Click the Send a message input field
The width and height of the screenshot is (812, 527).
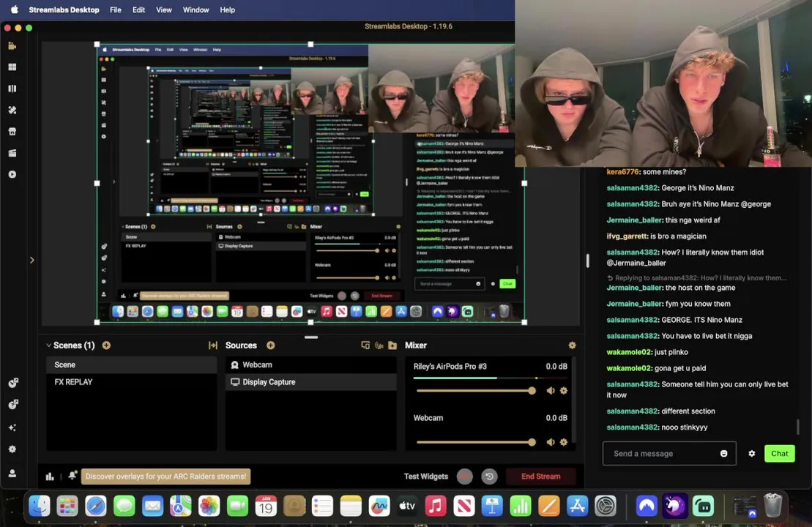pos(669,454)
